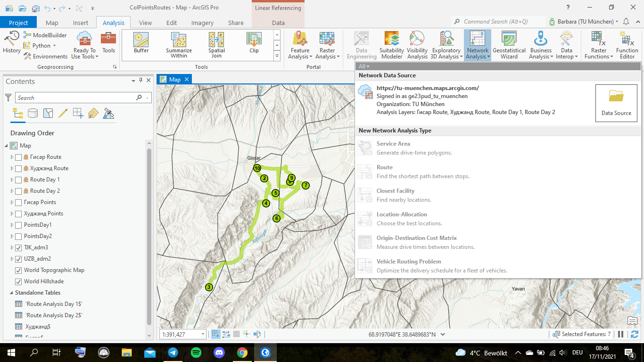Close the Map view tab
The image size is (644, 362).
[187, 79]
